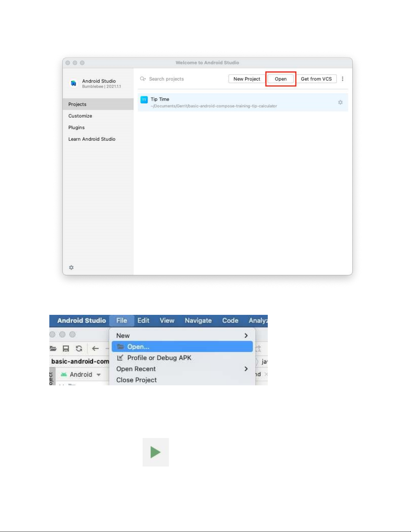Click the Open button in welcome window

[280, 79]
